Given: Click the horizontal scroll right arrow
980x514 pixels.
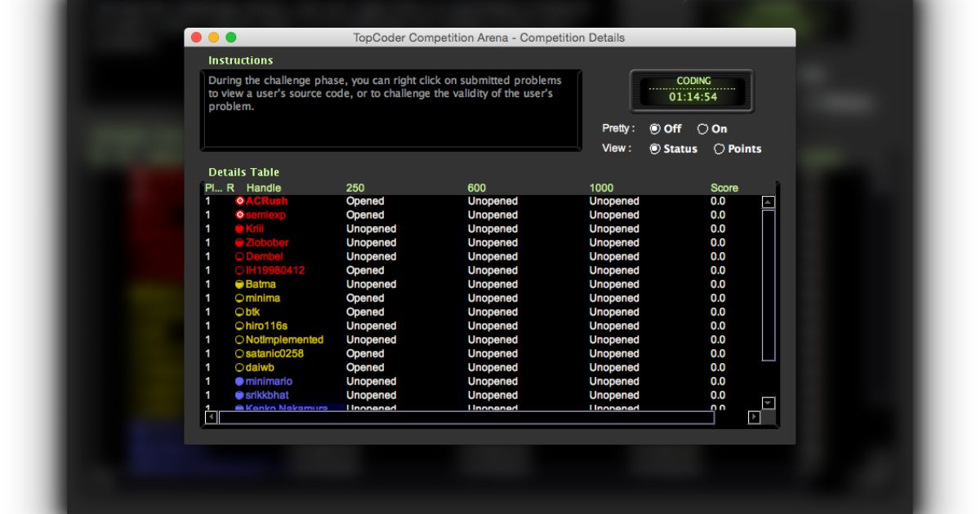Looking at the screenshot, I should click(754, 418).
